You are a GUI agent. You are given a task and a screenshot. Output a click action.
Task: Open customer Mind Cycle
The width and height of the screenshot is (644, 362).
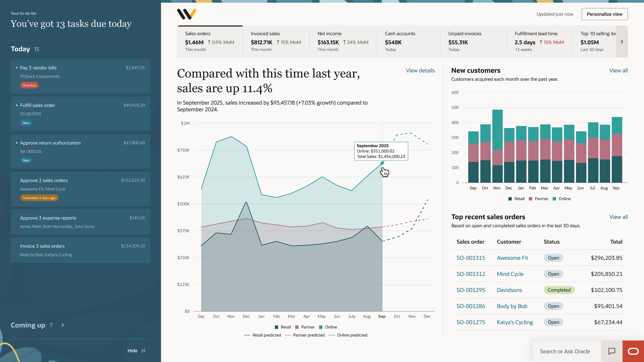(x=510, y=274)
